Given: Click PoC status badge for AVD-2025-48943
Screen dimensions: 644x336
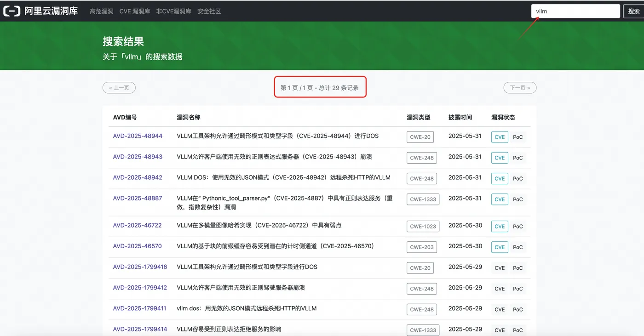Looking at the screenshot, I should tap(518, 158).
